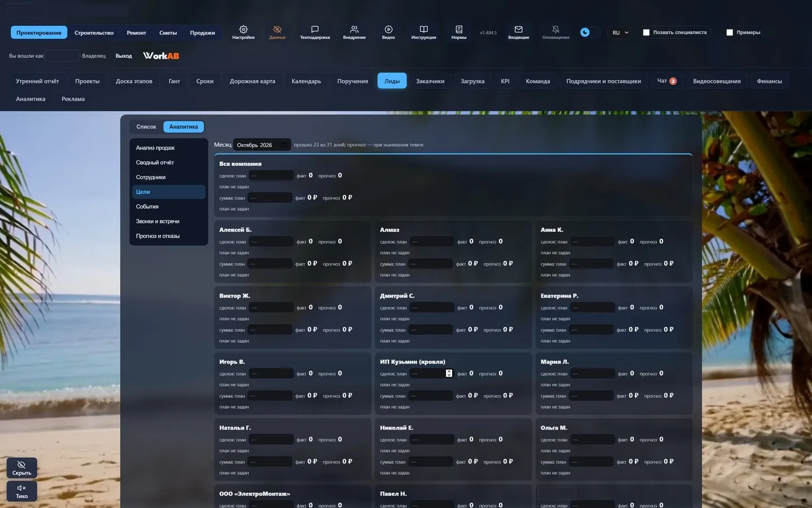The width and height of the screenshot is (812, 508).
Task: Click the Тихо muted speaker button
Action: tap(22, 491)
